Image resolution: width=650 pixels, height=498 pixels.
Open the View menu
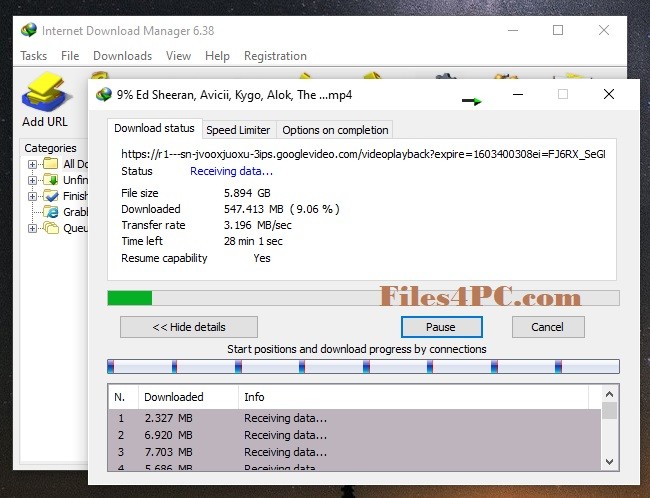point(178,56)
